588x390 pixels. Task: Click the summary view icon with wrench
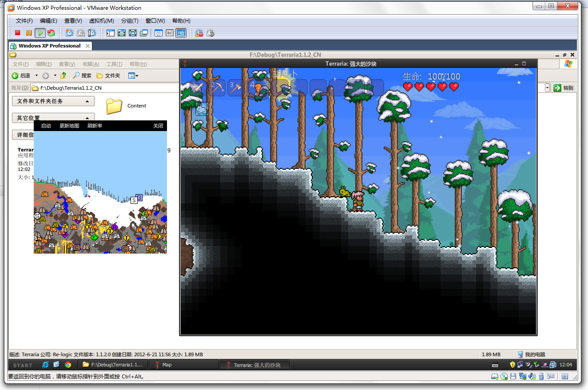pyautogui.click(x=159, y=33)
